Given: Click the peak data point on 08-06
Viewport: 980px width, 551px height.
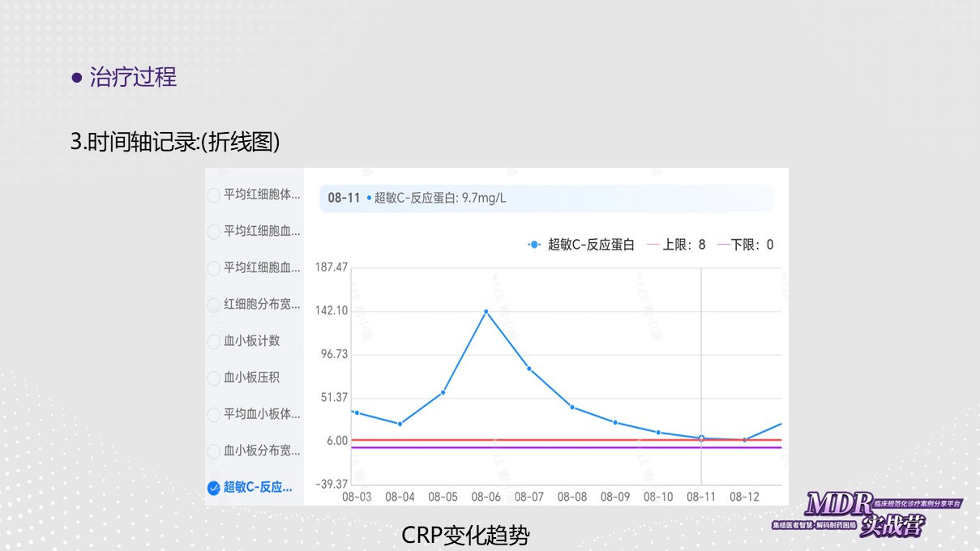Looking at the screenshot, I should [x=486, y=311].
